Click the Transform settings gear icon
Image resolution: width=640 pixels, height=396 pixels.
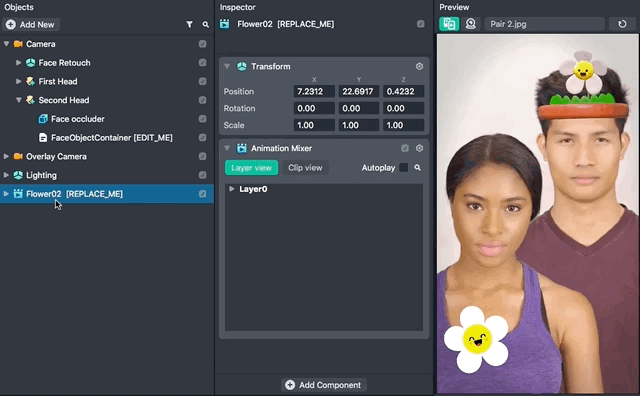[419, 66]
